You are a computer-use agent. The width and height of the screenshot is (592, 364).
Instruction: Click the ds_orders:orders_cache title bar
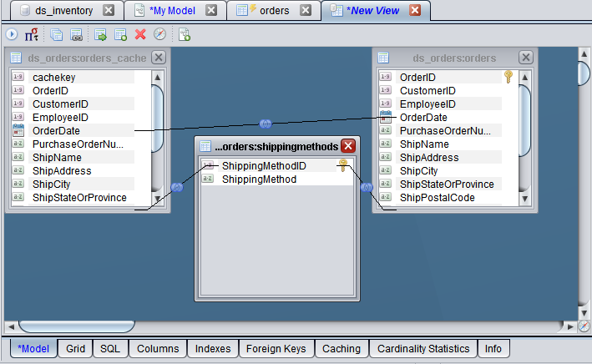(x=87, y=58)
